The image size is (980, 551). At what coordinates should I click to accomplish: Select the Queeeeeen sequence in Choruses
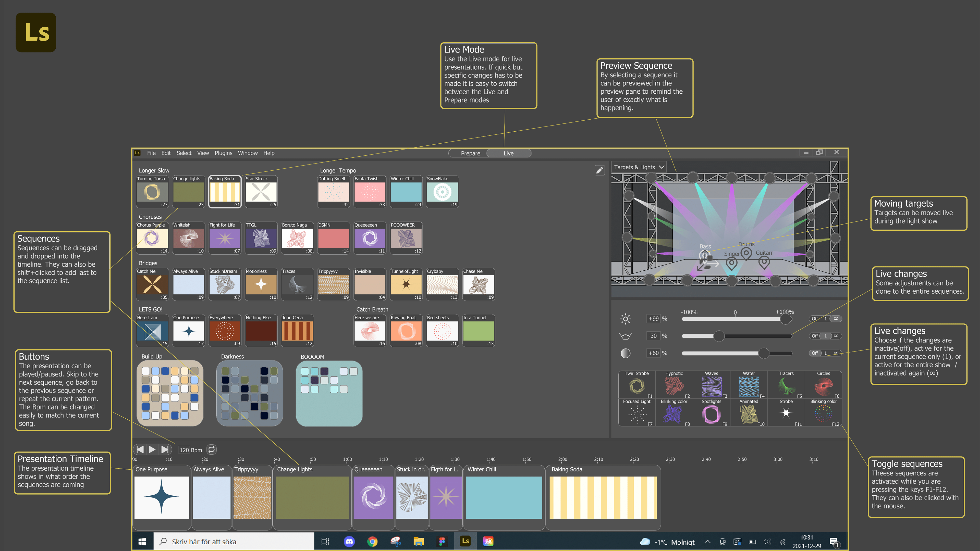point(370,238)
